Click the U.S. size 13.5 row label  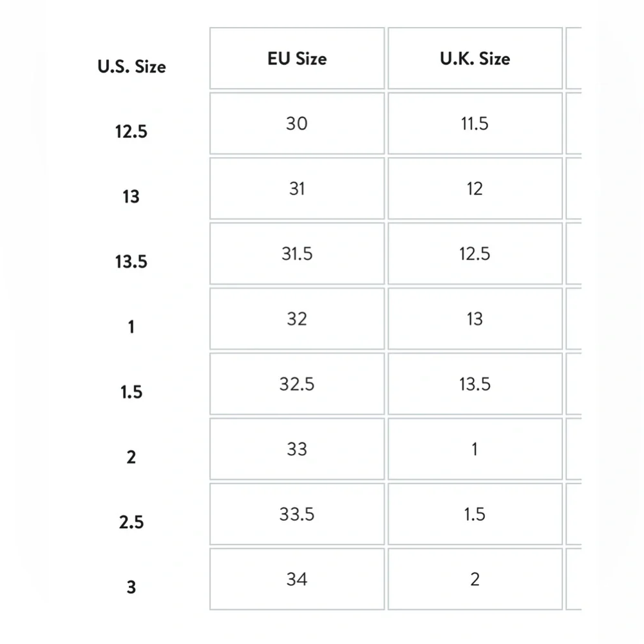pyautogui.click(x=131, y=261)
